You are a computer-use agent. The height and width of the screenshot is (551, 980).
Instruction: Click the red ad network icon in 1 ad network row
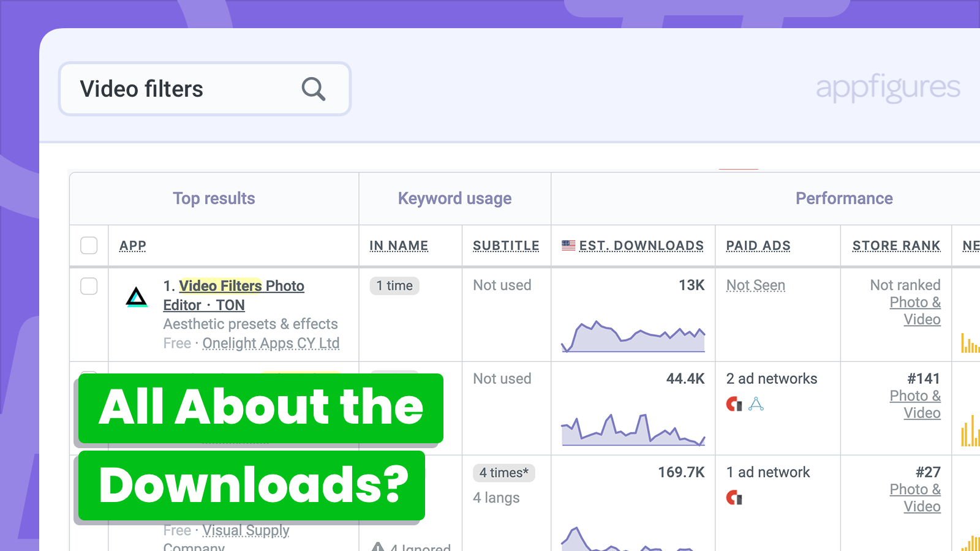(x=734, y=498)
